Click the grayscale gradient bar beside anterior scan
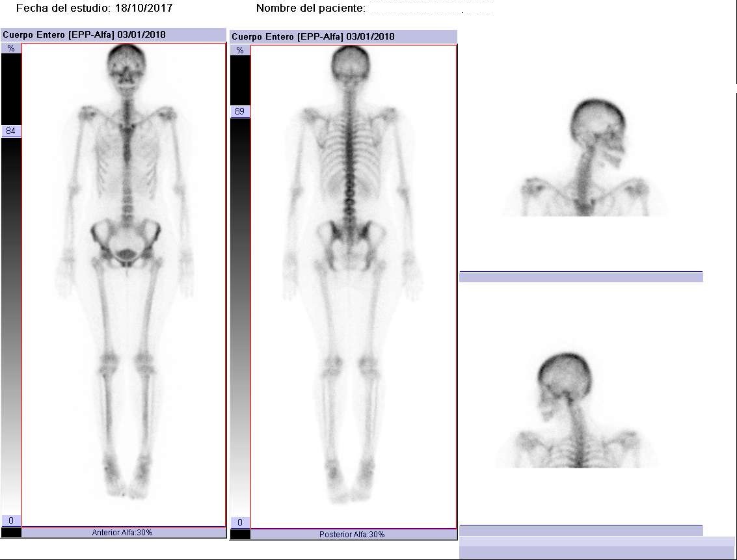The height and width of the screenshot is (560, 737). (11, 326)
